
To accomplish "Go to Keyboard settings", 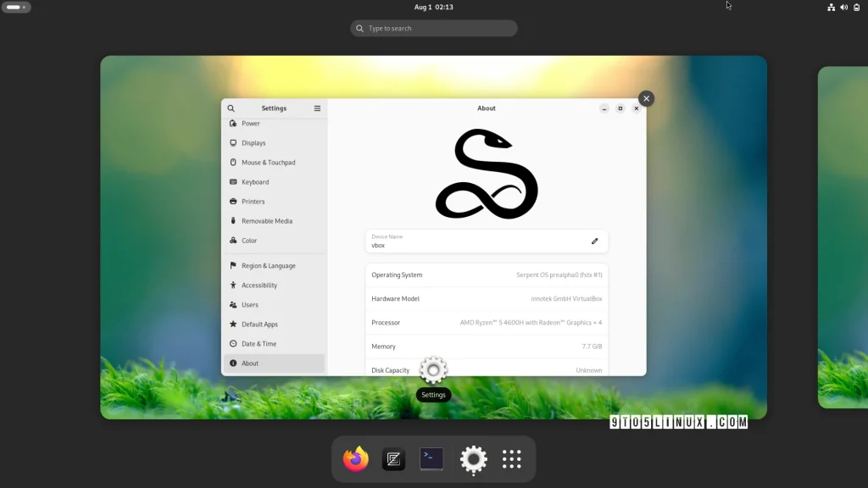I will click(x=255, y=182).
